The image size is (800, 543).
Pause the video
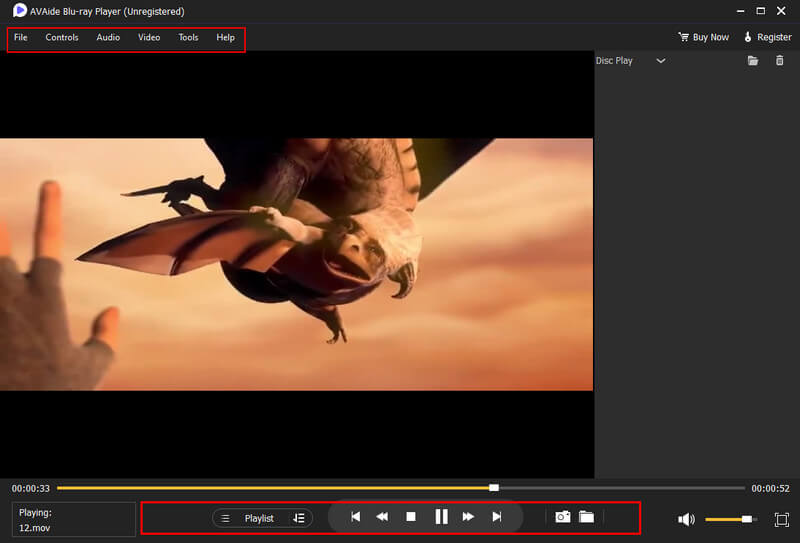tap(441, 517)
